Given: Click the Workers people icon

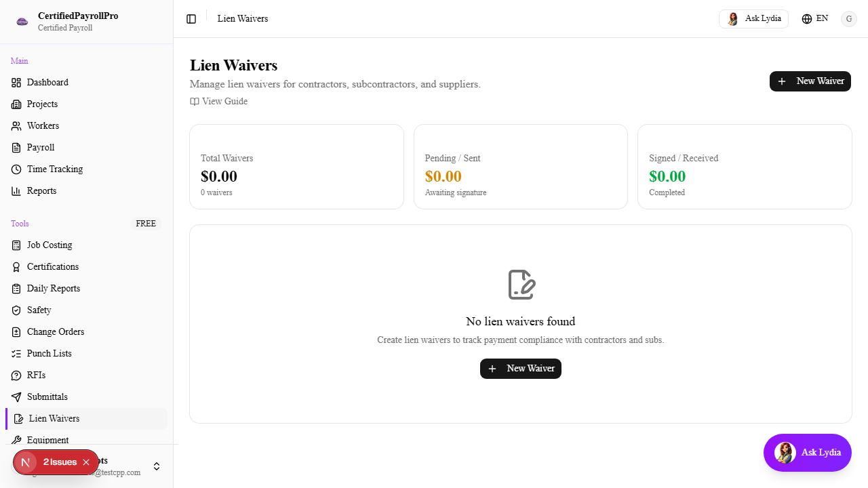Looking at the screenshot, I should (16, 126).
